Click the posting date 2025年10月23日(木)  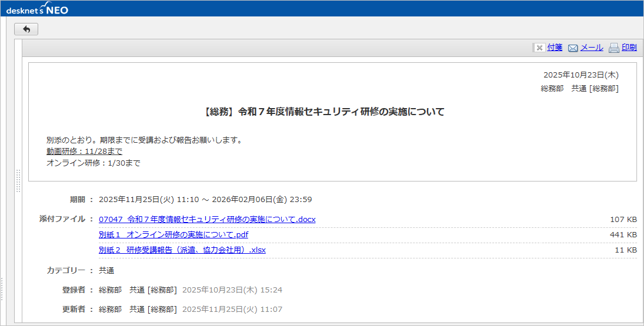(580, 75)
